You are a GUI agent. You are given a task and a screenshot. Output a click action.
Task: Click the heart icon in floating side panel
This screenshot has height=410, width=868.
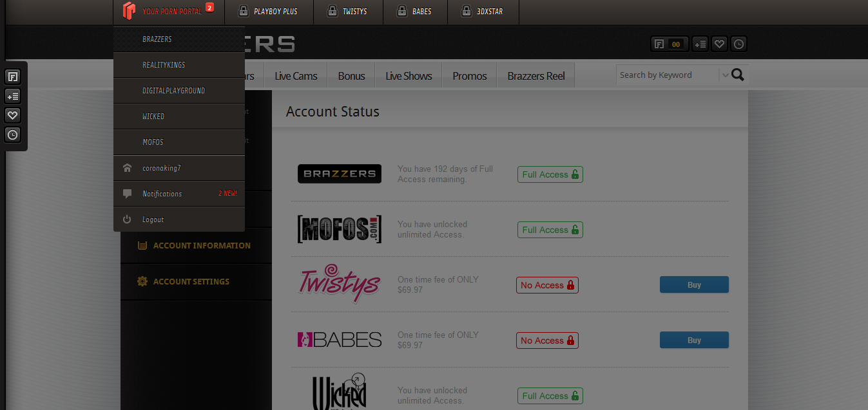coord(12,115)
